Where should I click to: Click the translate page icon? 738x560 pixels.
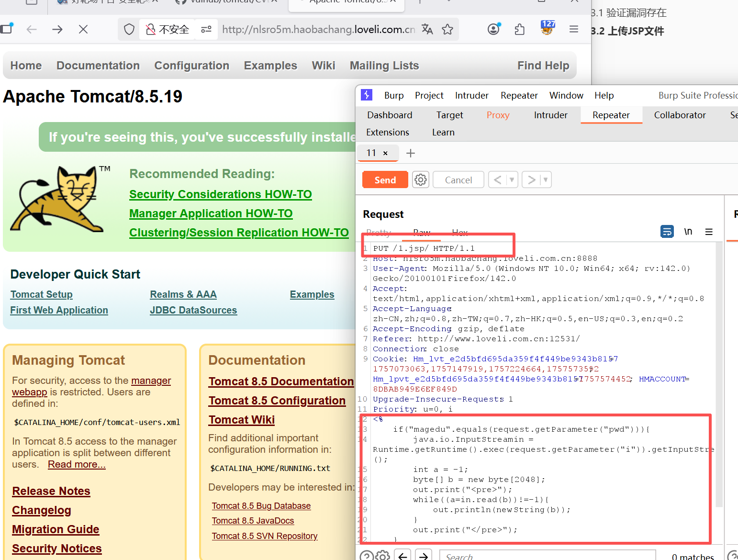427,30
